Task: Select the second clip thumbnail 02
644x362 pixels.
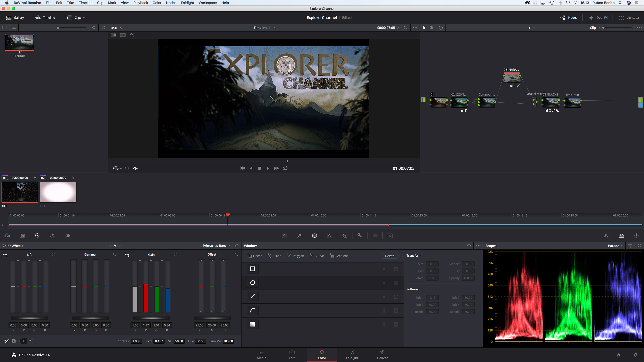Action: click(58, 192)
